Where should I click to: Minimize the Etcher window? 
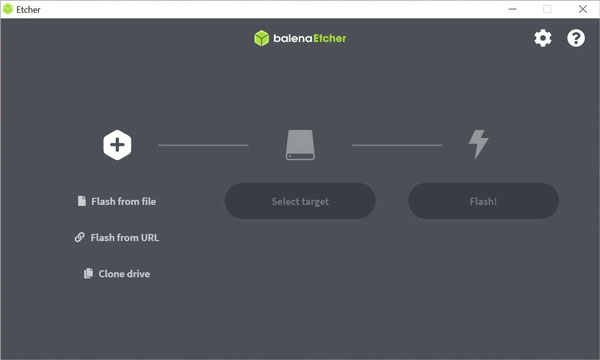(512, 9)
